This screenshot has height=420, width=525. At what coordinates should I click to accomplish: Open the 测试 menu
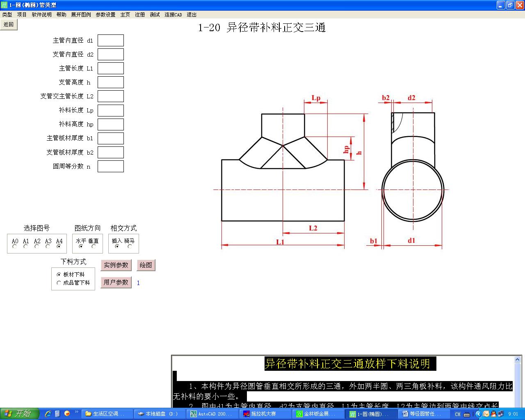[155, 14]
